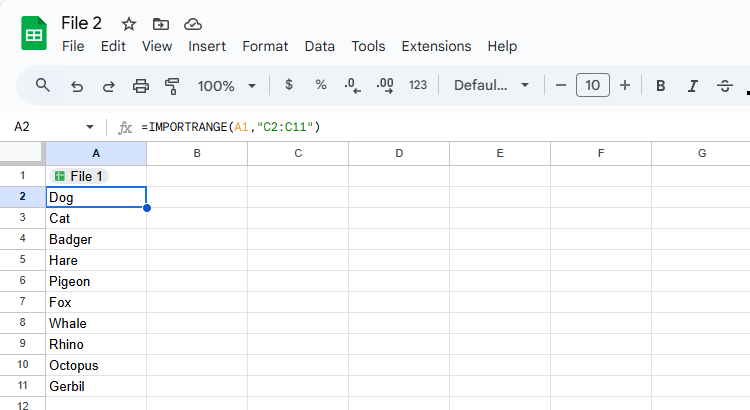Activate the paint format tool
The image size is (750, 410).
click(x=172, y=86)
